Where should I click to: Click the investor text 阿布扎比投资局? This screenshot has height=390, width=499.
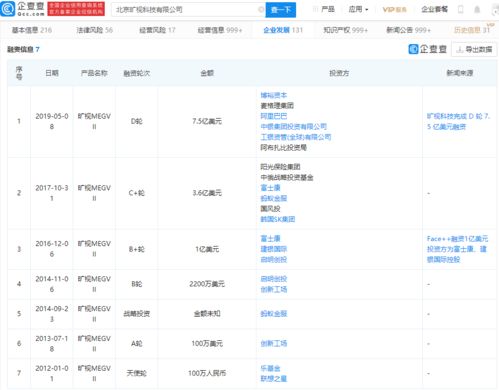pyautogui.click(x=284, y=147)
